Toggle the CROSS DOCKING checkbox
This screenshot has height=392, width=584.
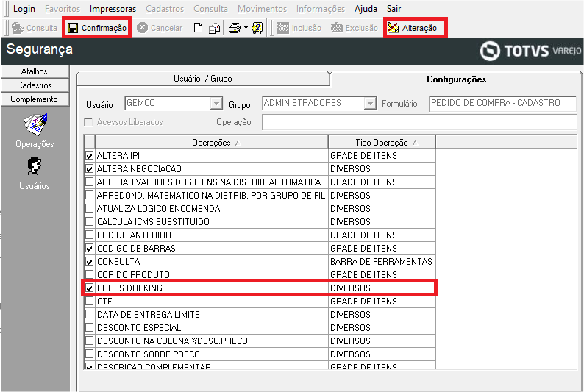point(90,288)
